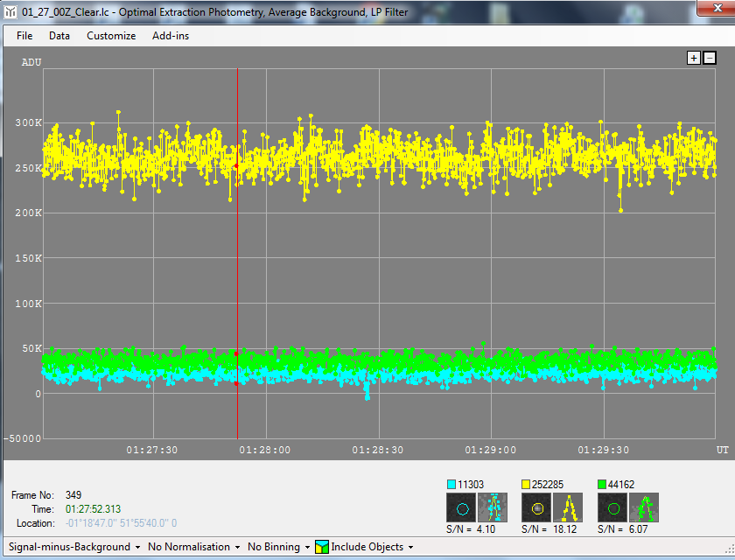Click the Include Objects colored icon

(x=322, y=547)
